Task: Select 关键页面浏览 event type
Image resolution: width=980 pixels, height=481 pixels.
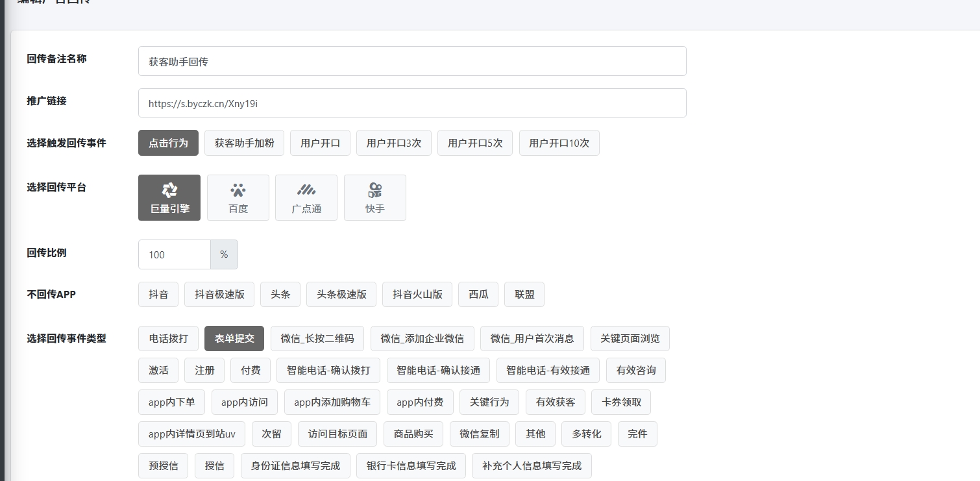Action: pyautogui.click(x=630, y=338)
